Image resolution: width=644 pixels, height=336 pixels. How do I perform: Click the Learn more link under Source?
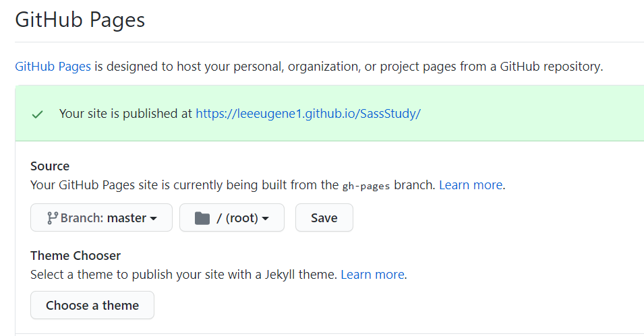coord(471,185)
